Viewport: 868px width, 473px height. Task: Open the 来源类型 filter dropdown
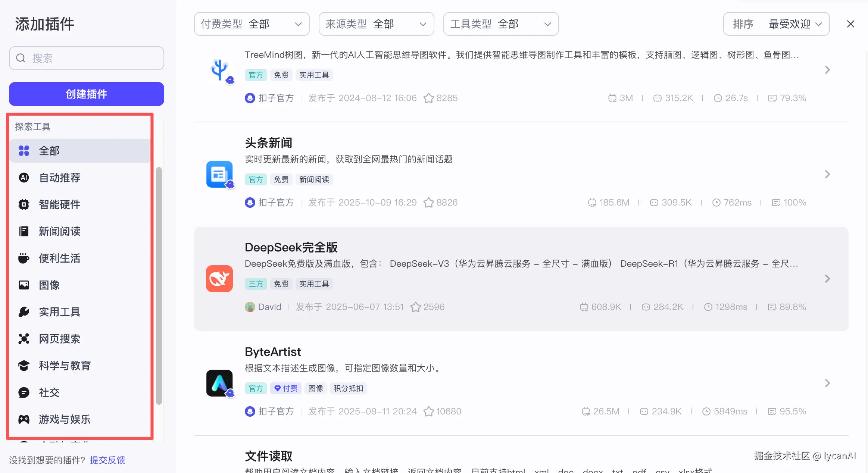[x=375, y=24]
